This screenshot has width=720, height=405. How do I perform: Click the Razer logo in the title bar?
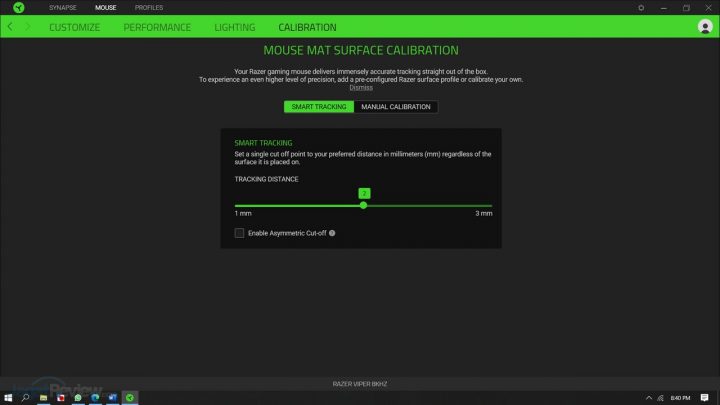(x=17, y=7)
